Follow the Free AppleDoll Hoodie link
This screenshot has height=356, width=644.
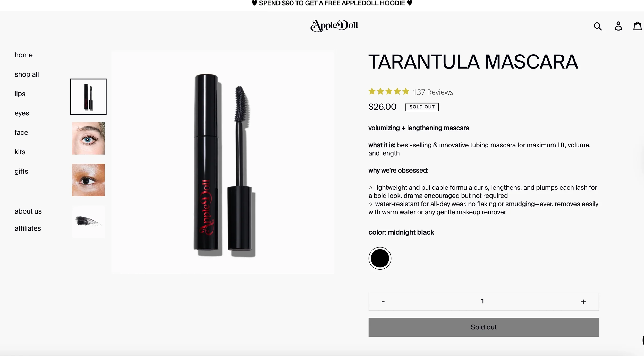click(x=365, y=3)
